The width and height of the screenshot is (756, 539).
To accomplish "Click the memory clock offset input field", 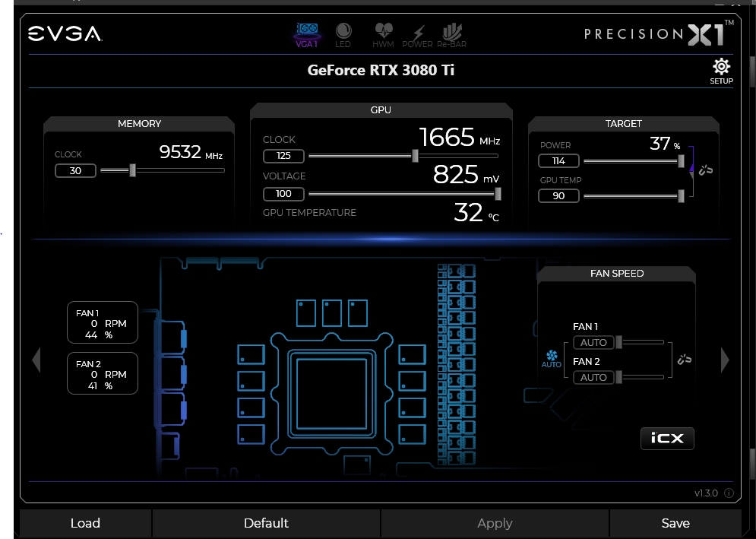I will click(76, 170).
